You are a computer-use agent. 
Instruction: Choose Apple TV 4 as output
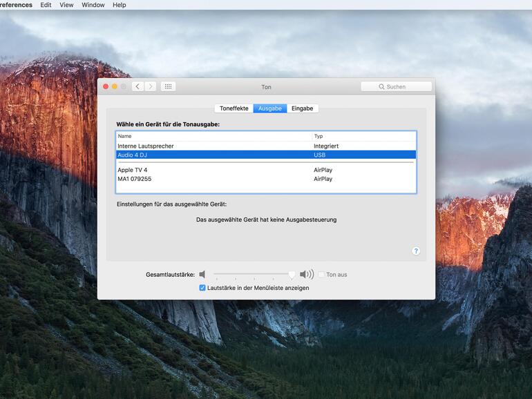[x=266, y=170]
